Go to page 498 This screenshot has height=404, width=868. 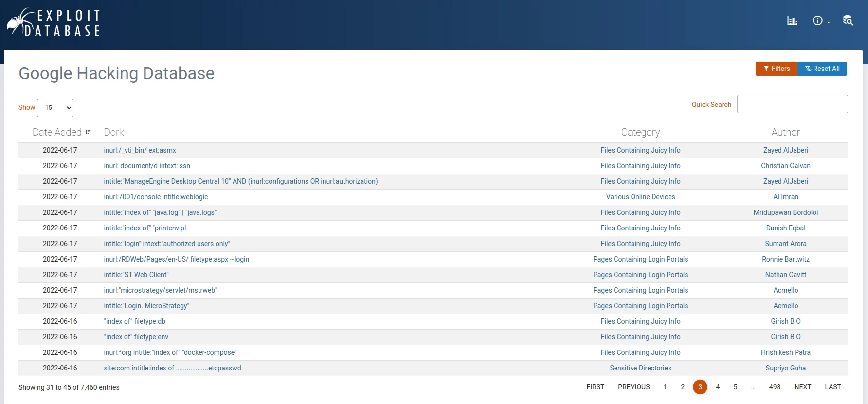click(775, 387)
